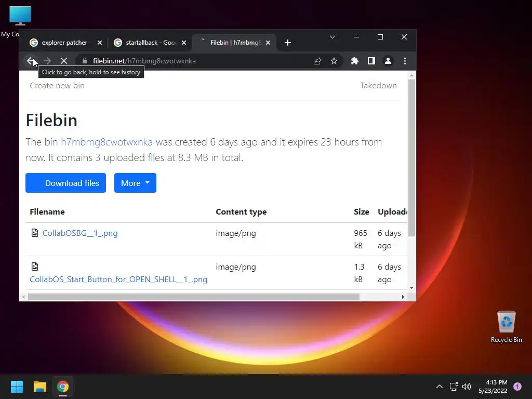This screenshot has width=532, height=399.
Task: Open the Chrome three-dot menu
Action: pos(405,61)
